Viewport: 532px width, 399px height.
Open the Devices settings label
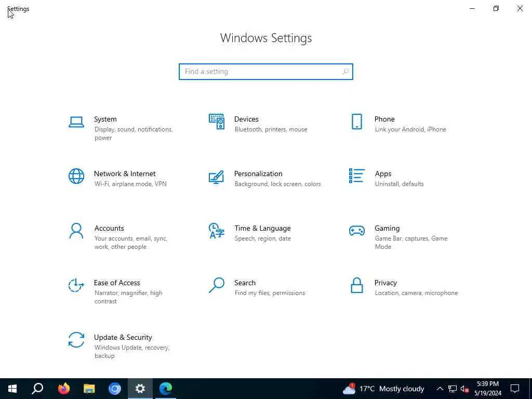[x=246, y=119]
